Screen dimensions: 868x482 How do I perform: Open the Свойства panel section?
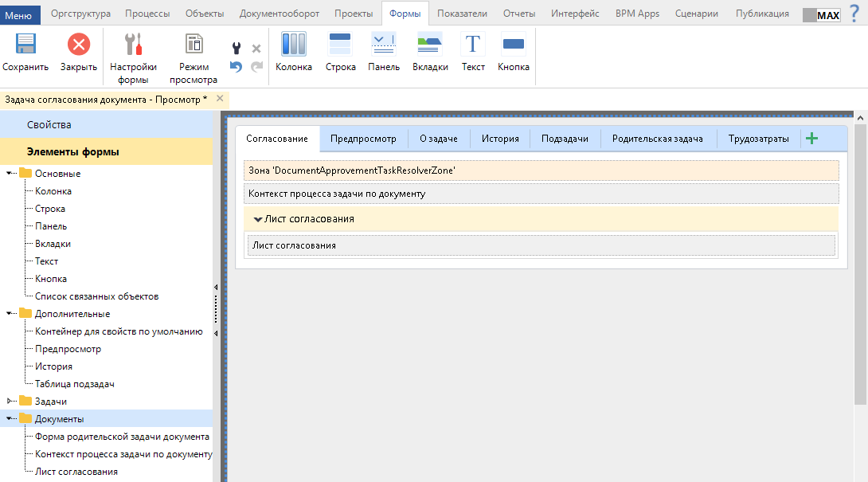49,125
